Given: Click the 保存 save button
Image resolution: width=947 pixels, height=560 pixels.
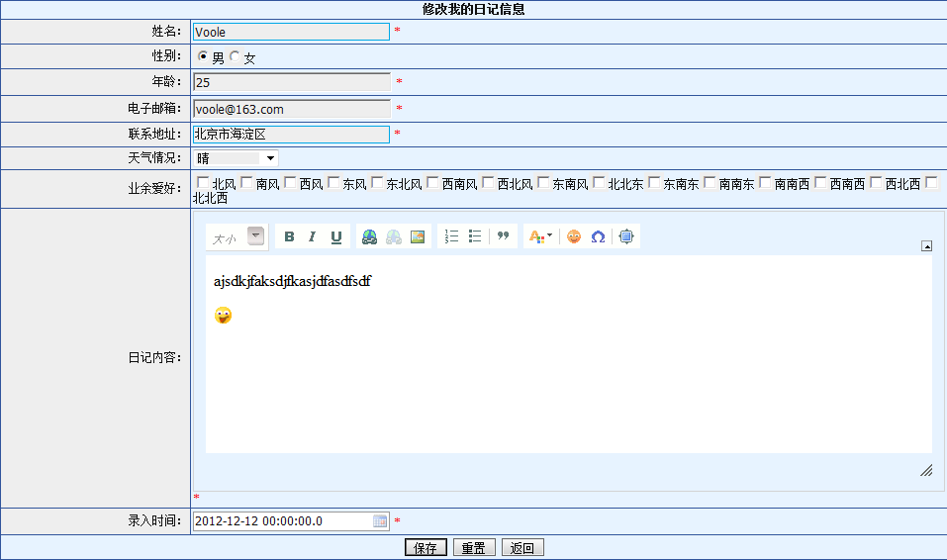Looking at the screenshot, I should 426,547.
